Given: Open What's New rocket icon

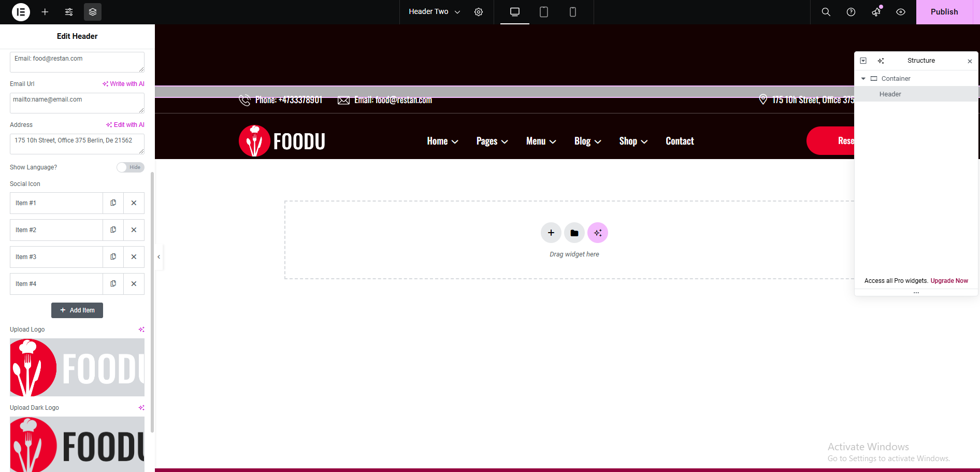Looking at the screenshot, I should click(x=876, y=12).
